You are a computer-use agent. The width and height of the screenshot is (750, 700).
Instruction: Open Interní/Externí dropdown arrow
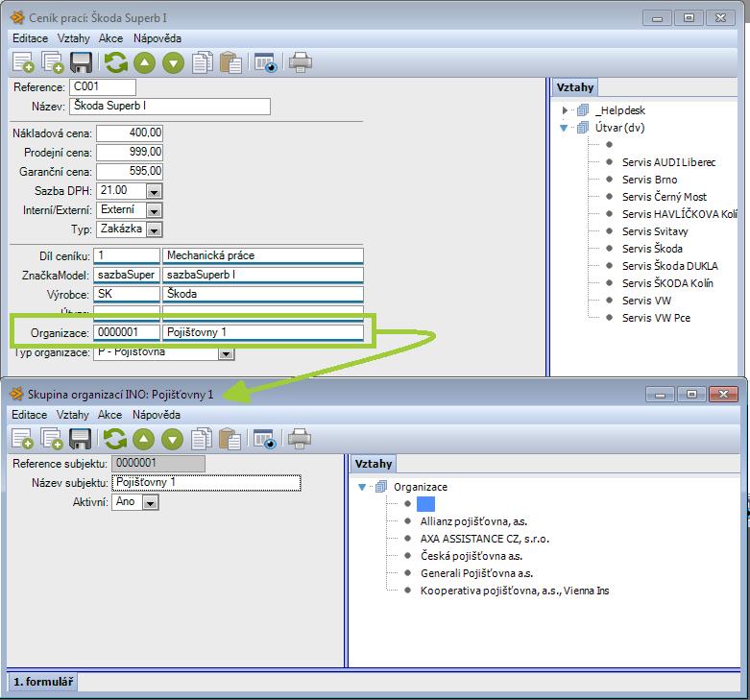point(154,210)
